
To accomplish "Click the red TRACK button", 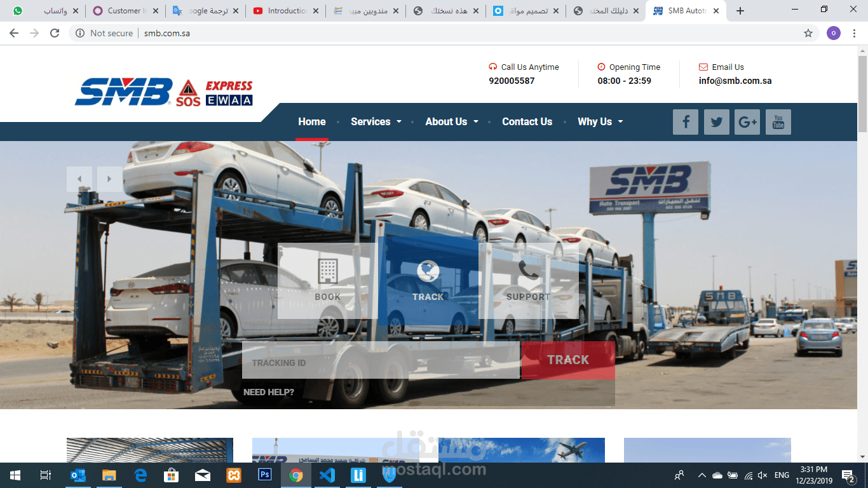I will [x=568, y=360].
